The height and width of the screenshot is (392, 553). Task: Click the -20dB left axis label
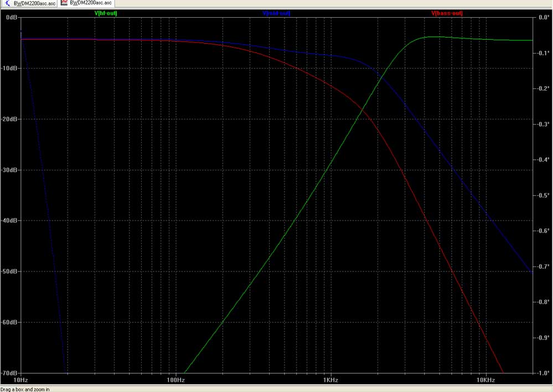9,119
